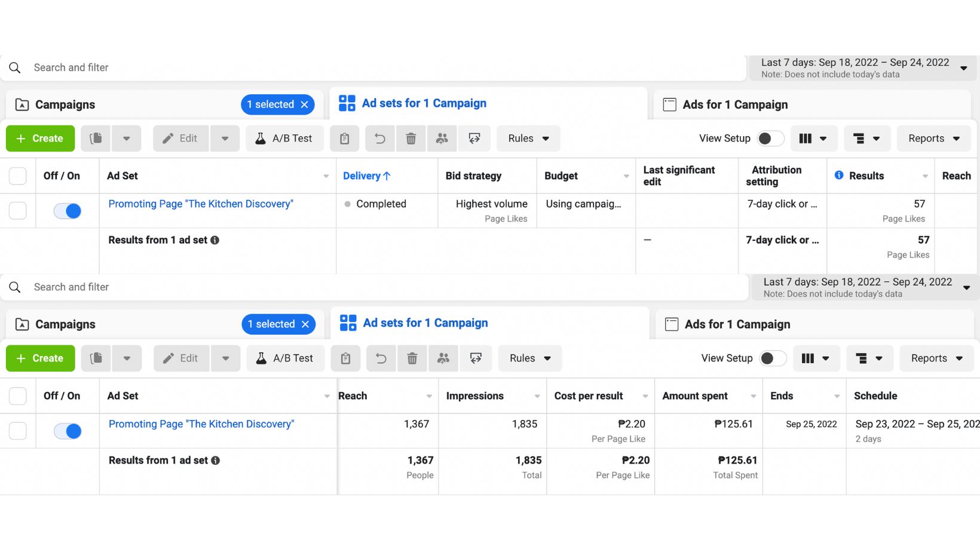Click the clipboard icon in the lower toolbar

point(345,358)
